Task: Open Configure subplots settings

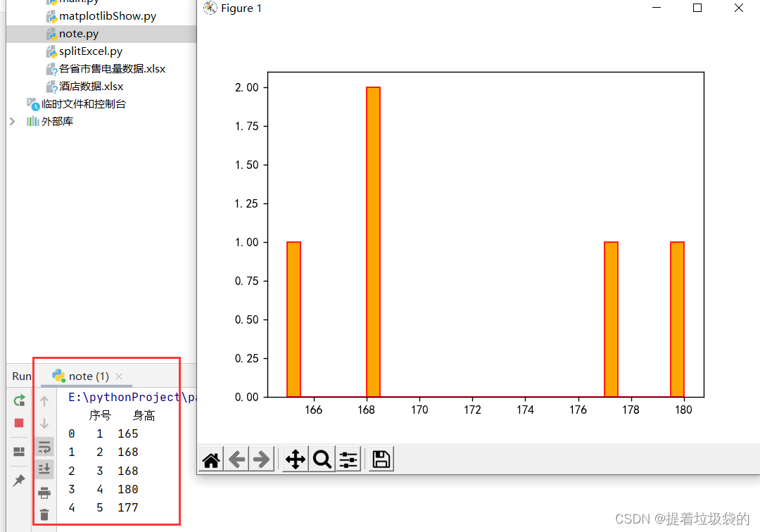Action: pyautogui.click(x=348, y=460)
